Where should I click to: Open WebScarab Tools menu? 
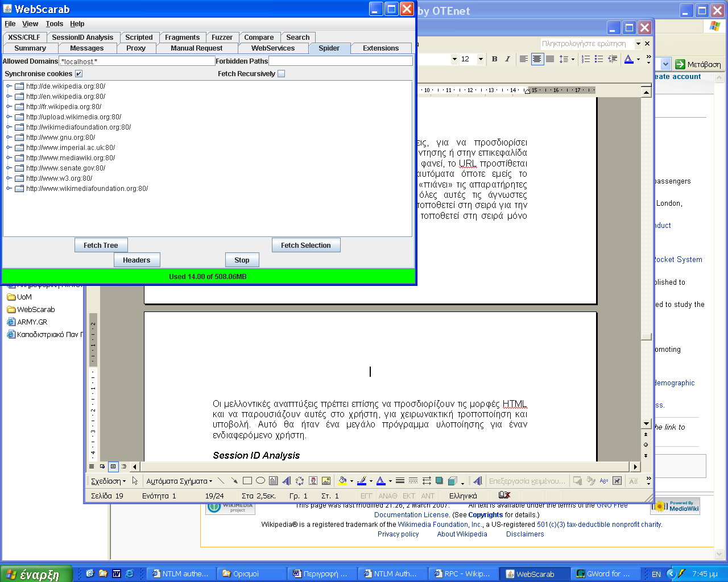pyautogui.click(x=55, y=24)
